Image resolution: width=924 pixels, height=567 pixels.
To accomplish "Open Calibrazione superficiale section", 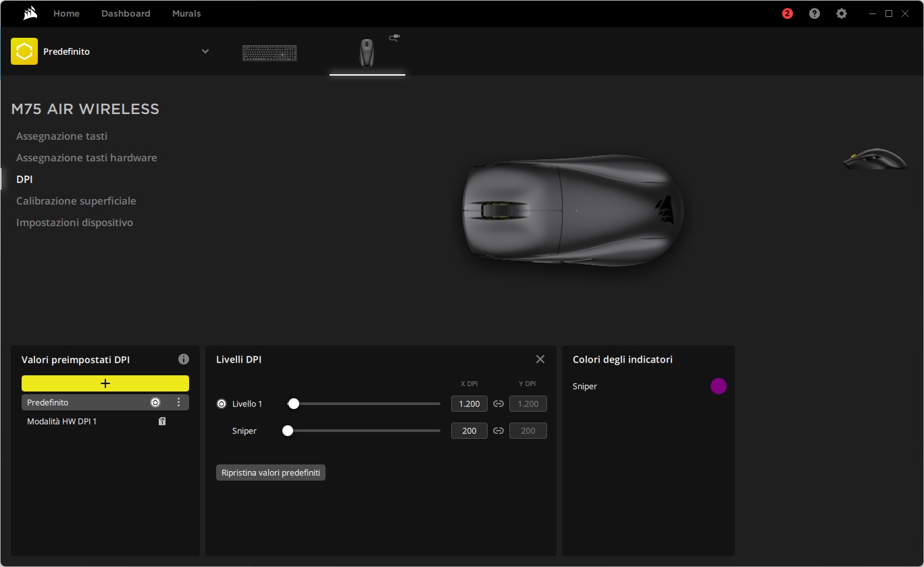I will (x=76, y=201).
